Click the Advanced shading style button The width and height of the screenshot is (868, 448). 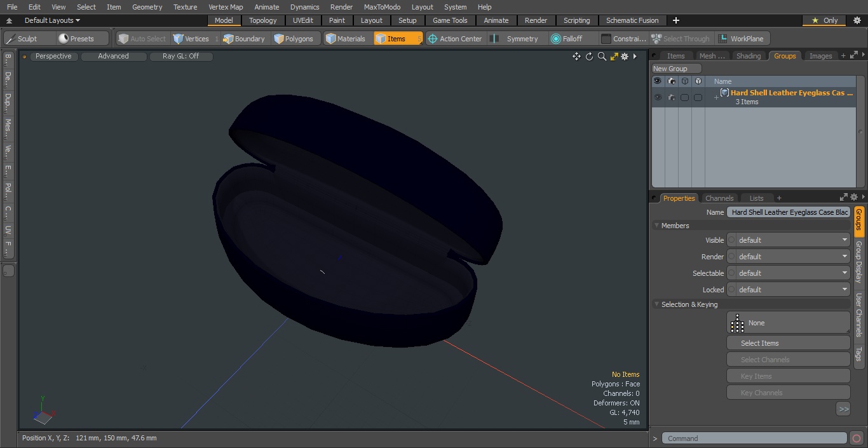pyautogui.click(x=113, y=56)
